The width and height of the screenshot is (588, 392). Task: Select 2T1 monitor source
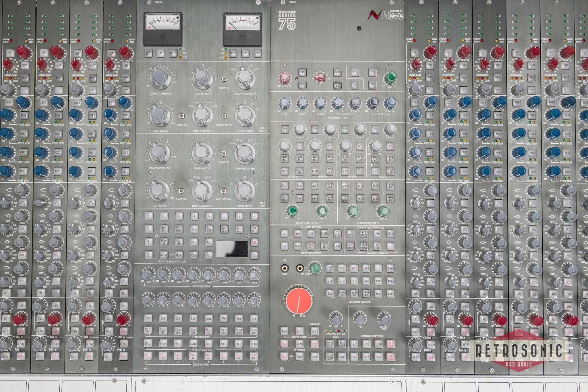(x=330, y=281)
